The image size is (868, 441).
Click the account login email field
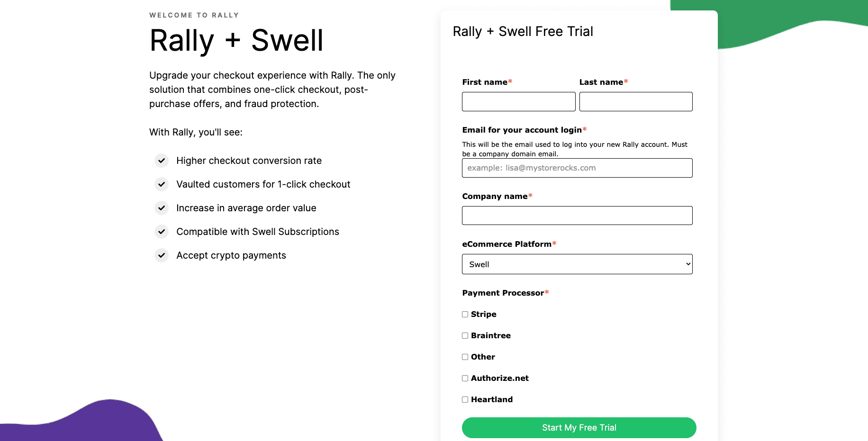click(x=577, y=168)
